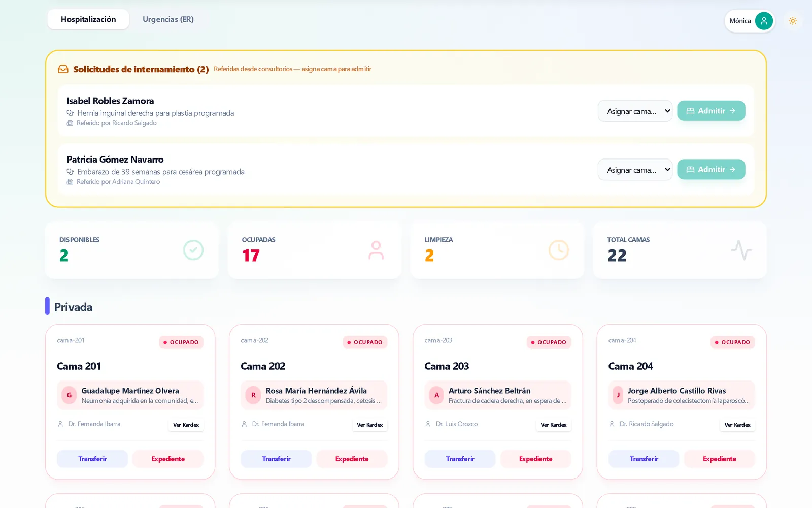This screenshot has width=812, height=508.
Task: Admit Patricia Gómez Navarro with Admitir button
Action: coord(711,170)
